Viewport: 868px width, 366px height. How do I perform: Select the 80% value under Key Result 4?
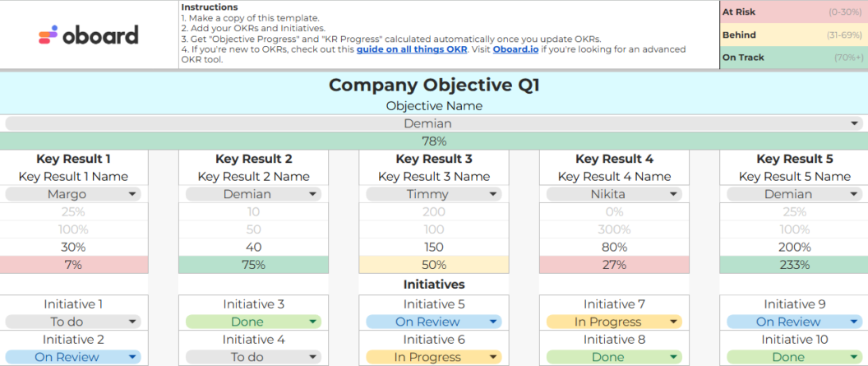tap(615, 247)
